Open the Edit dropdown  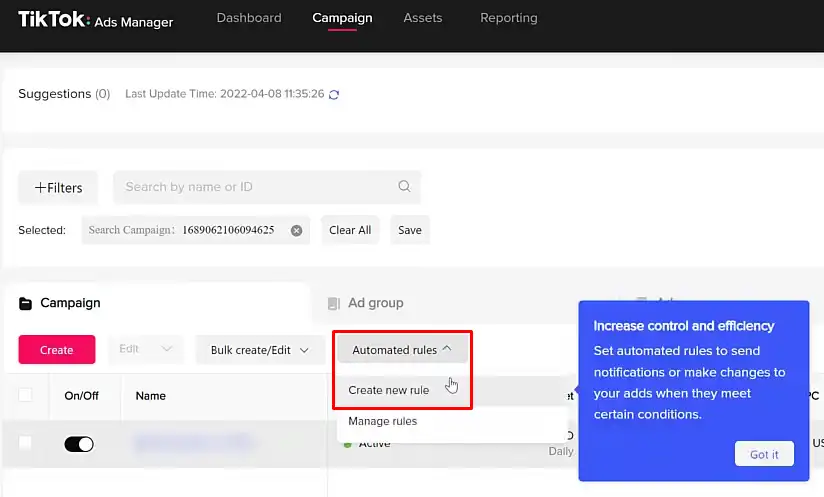146,349
